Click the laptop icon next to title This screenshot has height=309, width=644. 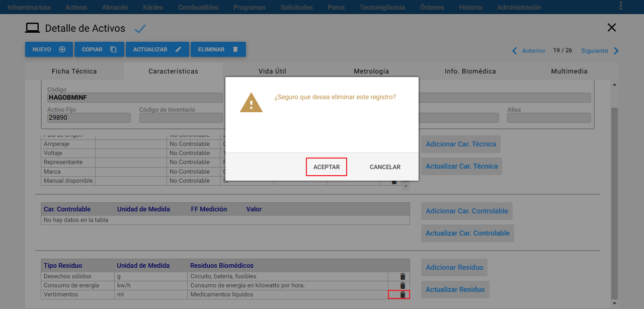point(32,28)
